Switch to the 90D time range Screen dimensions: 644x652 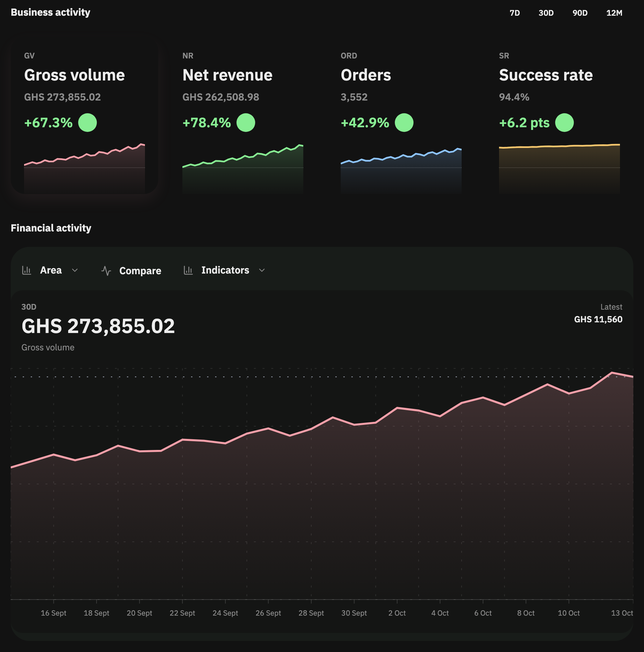[580, 13]
